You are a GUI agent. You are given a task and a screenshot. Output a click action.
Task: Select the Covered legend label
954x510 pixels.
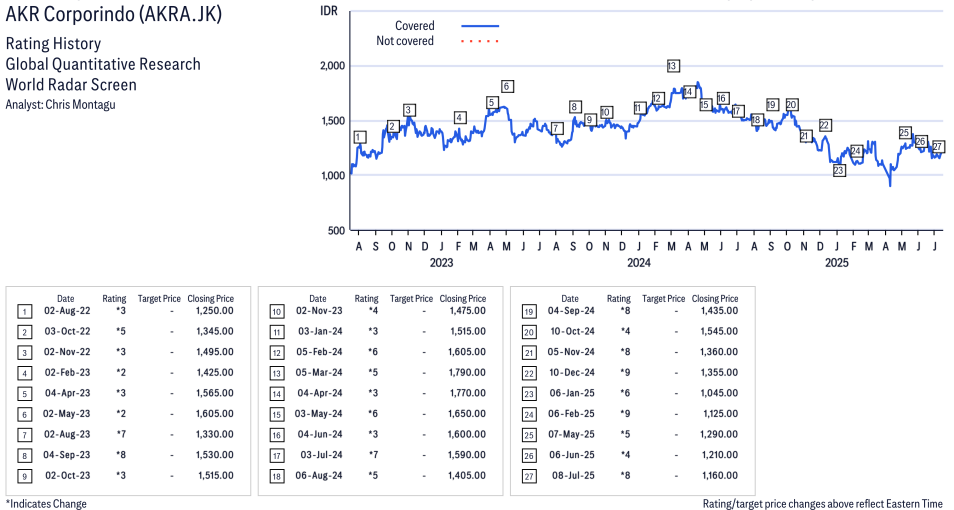click(414, 26)
